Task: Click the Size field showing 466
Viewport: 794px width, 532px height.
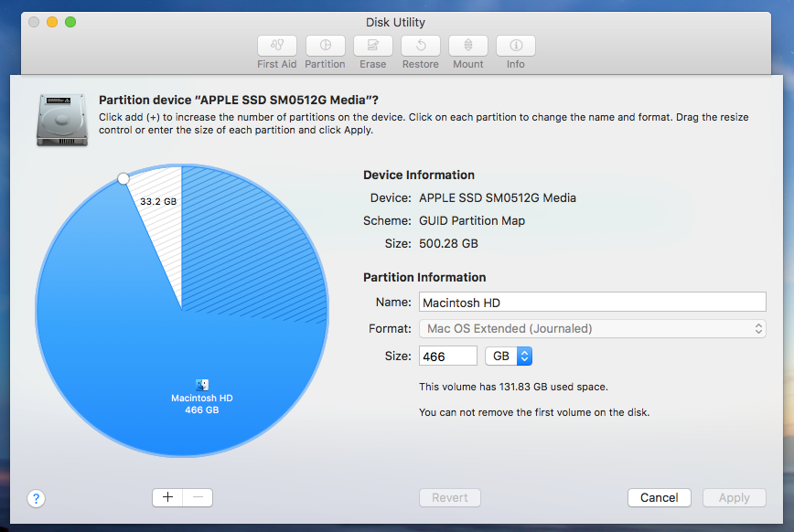Action: coord(447,356)
